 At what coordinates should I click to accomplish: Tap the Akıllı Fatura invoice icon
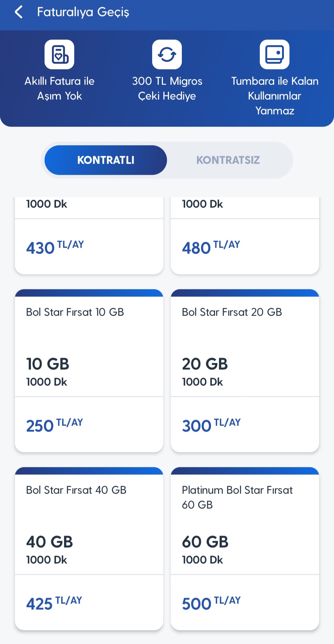(59, 54)
